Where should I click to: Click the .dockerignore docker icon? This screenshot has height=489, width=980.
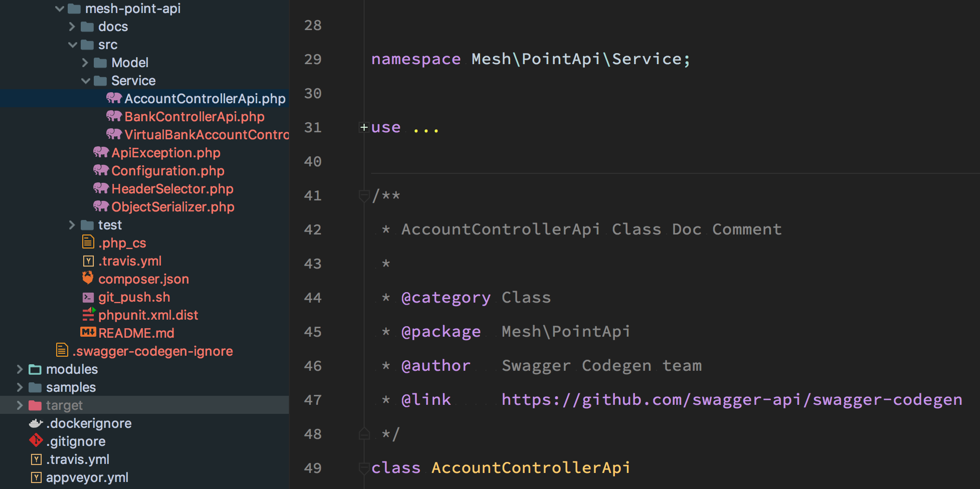[36, 423]
